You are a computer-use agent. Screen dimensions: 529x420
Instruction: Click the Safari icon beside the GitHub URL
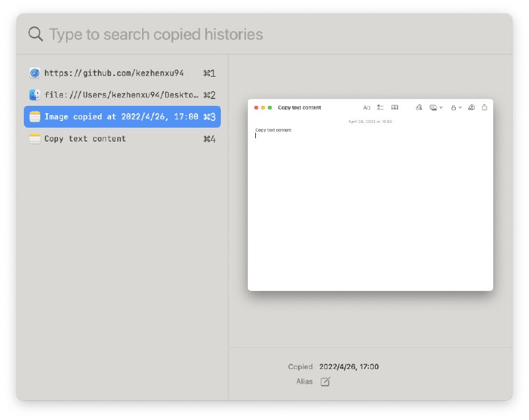point(35,73)
